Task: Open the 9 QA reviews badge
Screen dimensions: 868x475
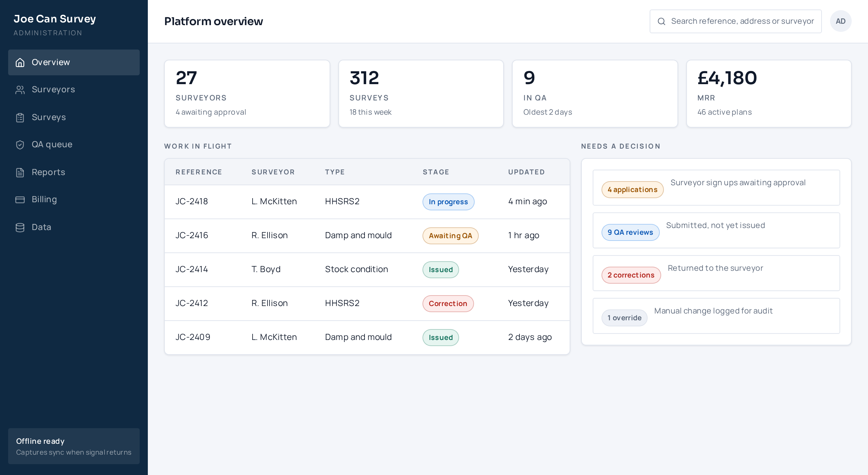Action: pyautogui.click(x=630, y=232)
